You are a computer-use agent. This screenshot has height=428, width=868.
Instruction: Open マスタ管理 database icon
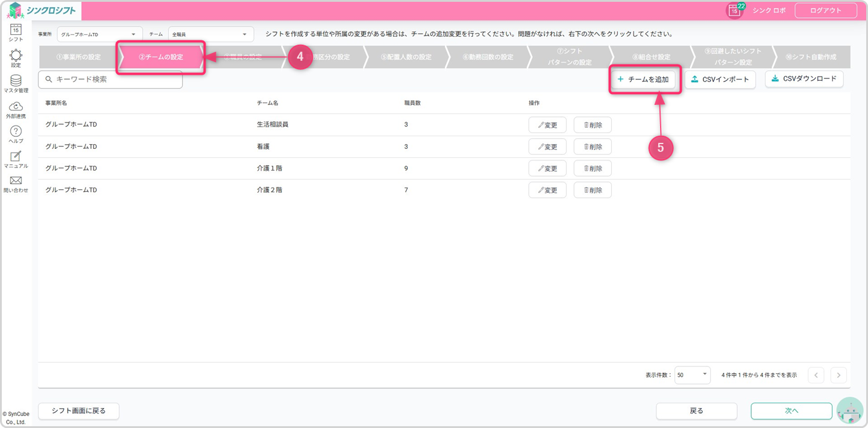click(16, 81)
